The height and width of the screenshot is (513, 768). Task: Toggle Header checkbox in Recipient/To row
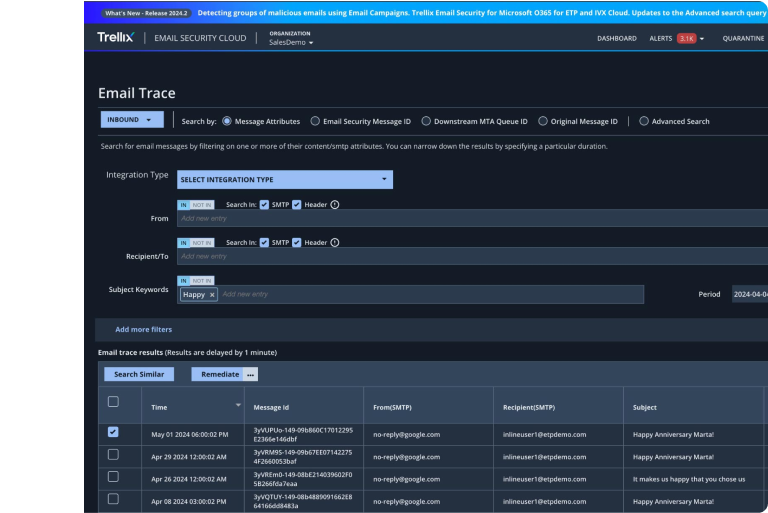point(297,243)
